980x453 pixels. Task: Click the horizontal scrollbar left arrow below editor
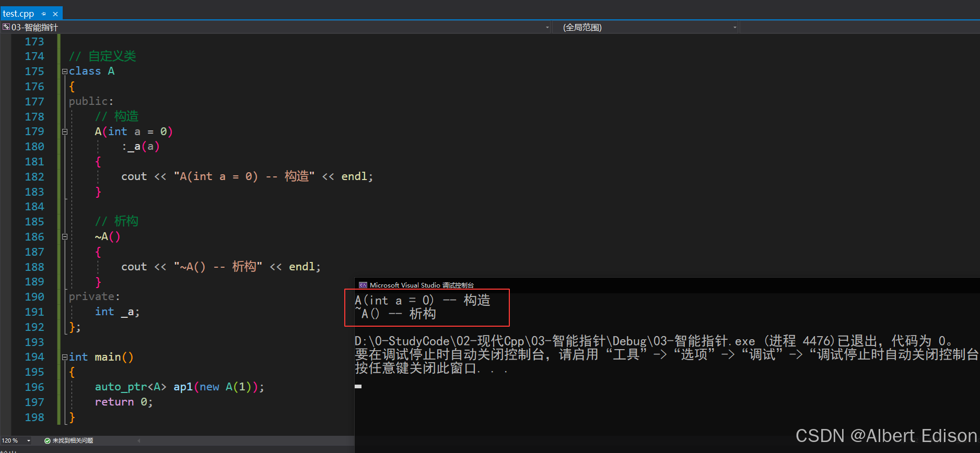click(x=139, y=441)
